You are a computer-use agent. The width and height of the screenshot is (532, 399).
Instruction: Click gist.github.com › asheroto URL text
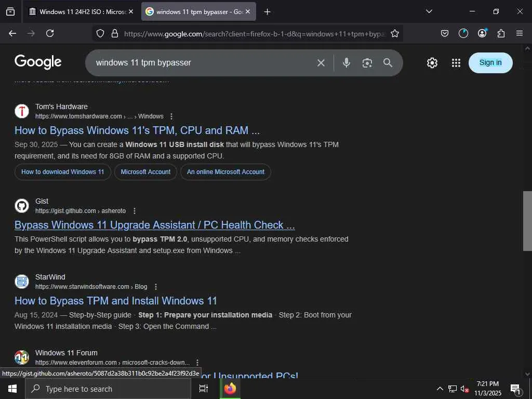pyautogui.click(x=81, y=211)
